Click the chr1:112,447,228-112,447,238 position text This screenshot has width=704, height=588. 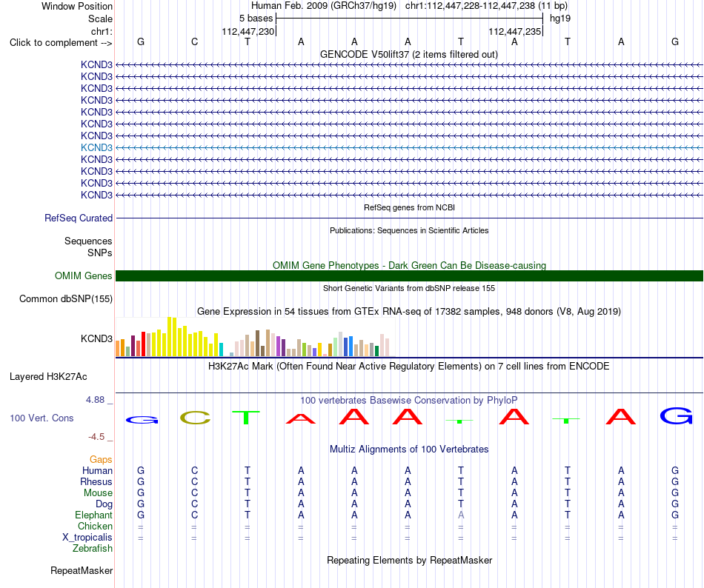(x=487, y=6)
